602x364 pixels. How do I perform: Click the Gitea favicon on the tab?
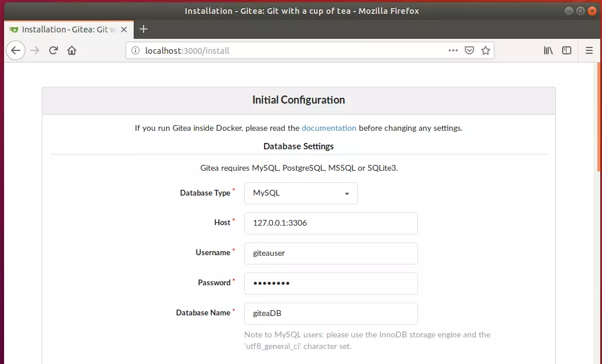[14, 30]
